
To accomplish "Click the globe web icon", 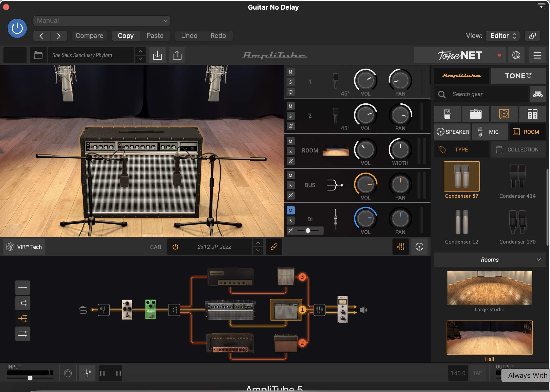I will tap(516, 55).
